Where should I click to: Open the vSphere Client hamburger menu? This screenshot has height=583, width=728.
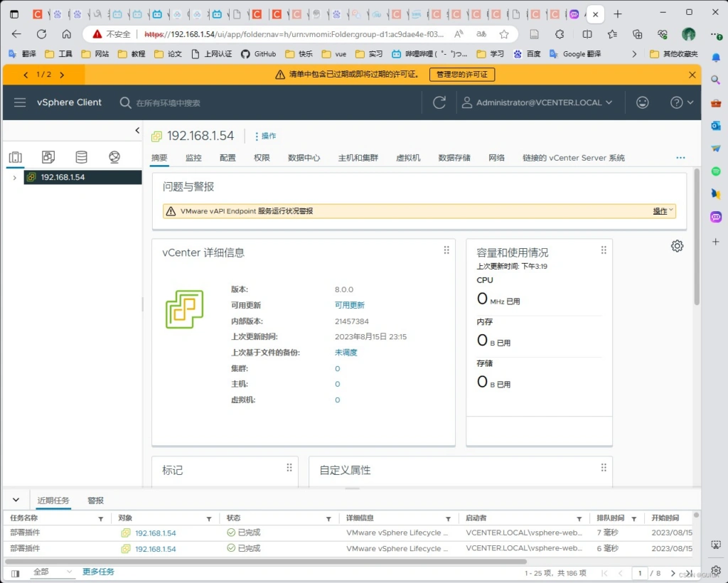click(19, 102)
